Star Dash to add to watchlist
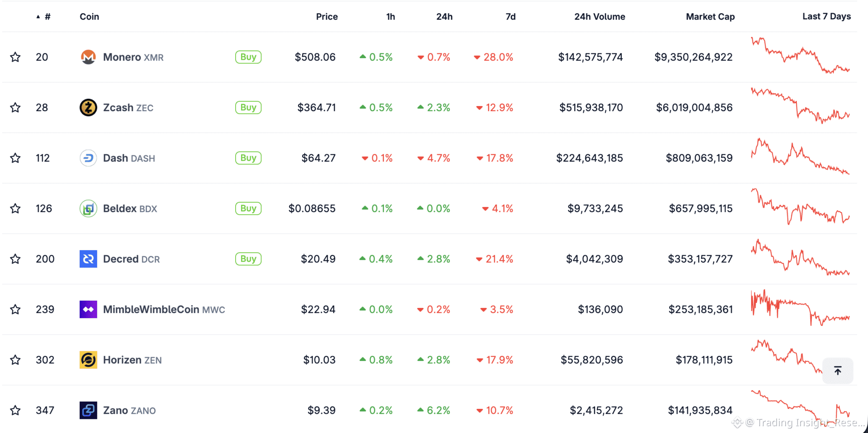868x433 pixels. 15,158
